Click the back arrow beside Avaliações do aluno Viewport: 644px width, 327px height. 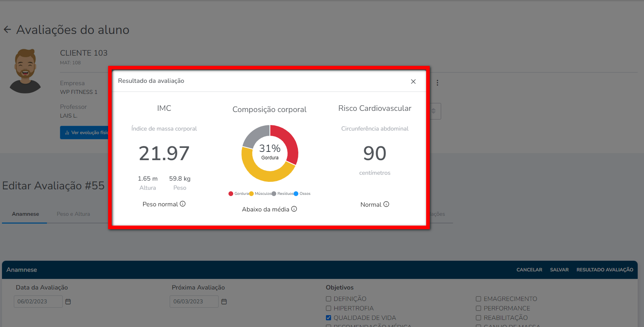coord(7,30)
